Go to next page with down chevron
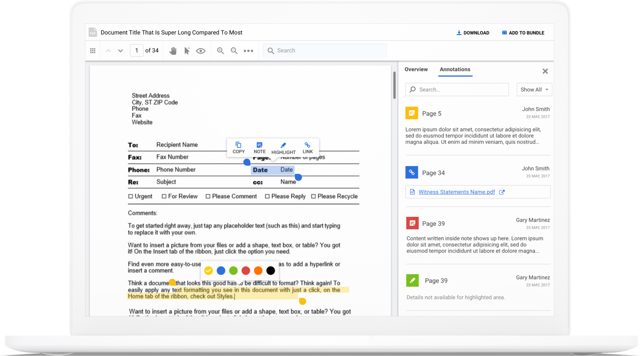Screen dimensions: 644x356 pos(120,51)
